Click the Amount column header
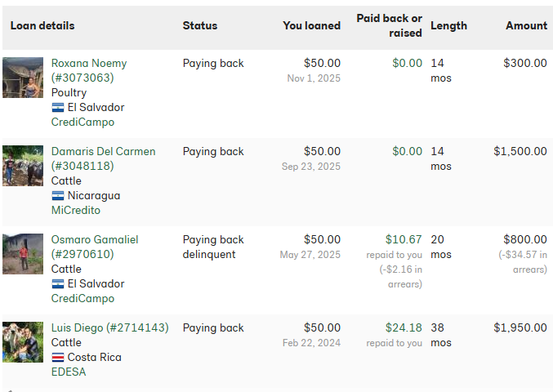 (526, 25)
